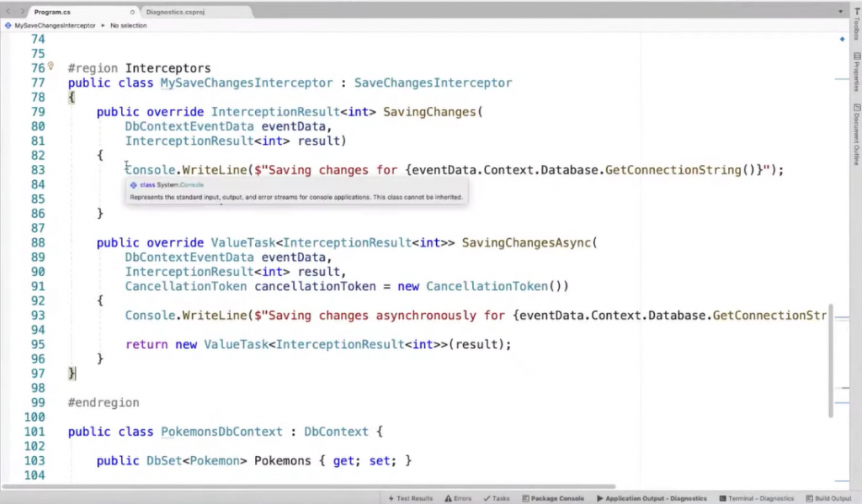Click line number 101 in the gutter
862x504 pixels.
tap(34, 432)
